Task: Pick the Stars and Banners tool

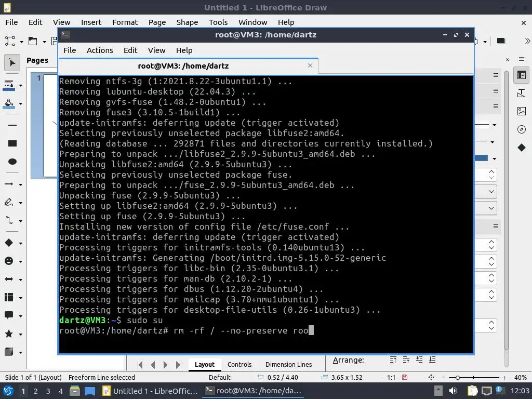Action: click(9, 334)
